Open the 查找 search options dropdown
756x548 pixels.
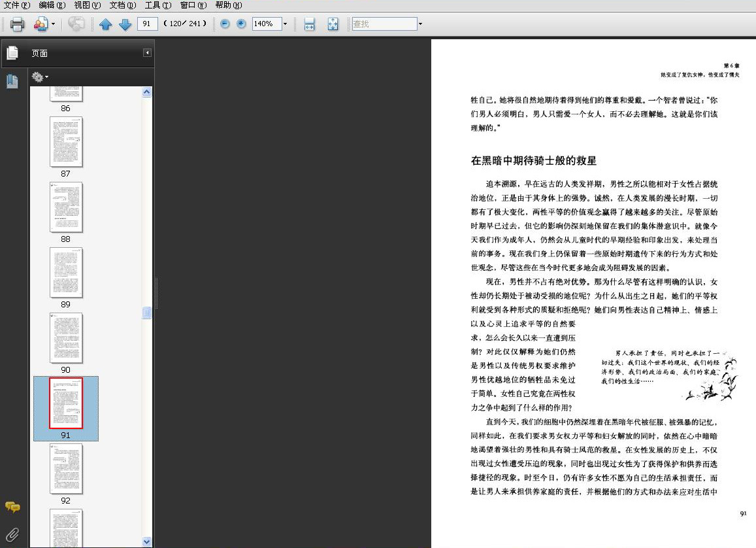point(420,24)
